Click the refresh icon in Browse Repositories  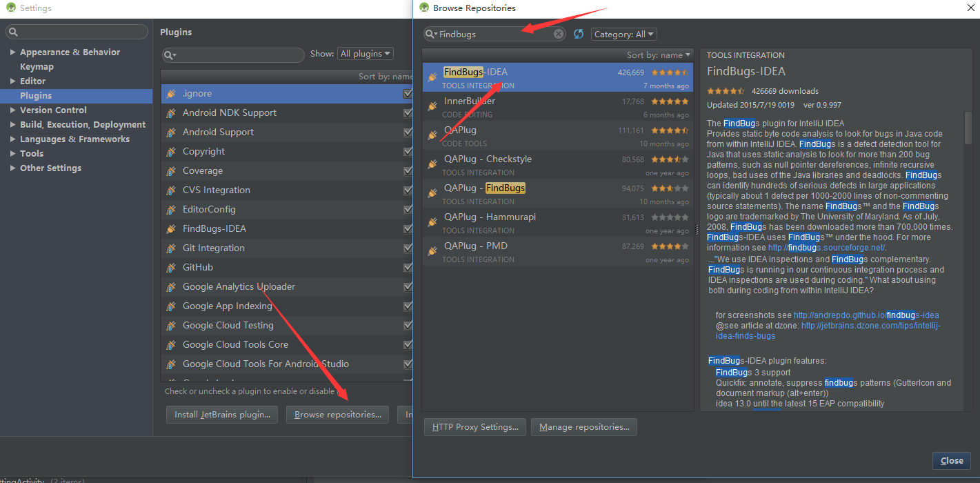(x=579, y=34)
